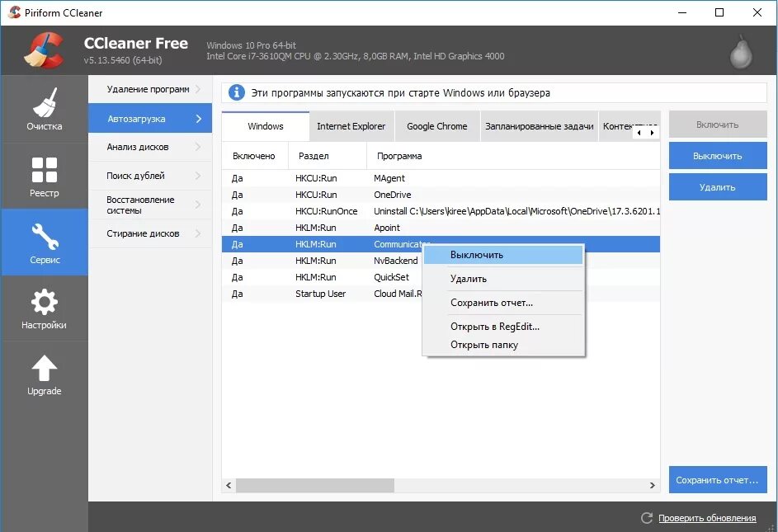The height and width of the screenshot is (532, 778).
Task: Select Автозагрузка in the side menu
Action: tap(150, 118)
